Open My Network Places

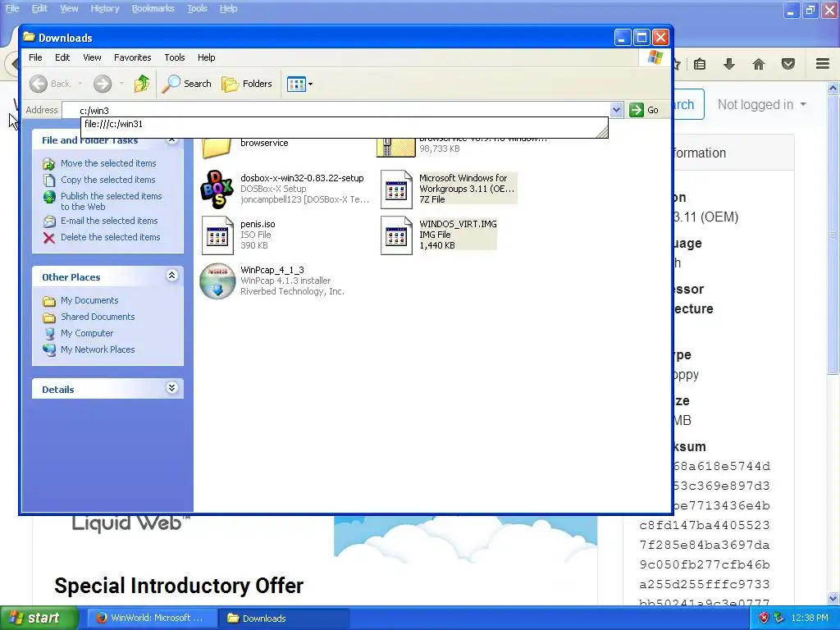click(98, 349)
